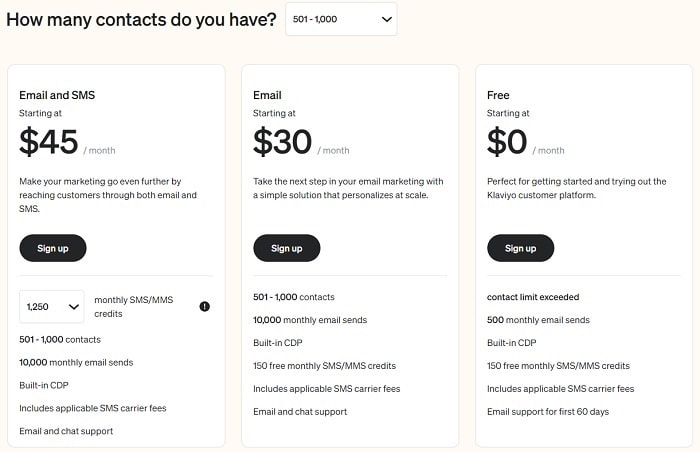Click the "Email and SMS" plan title

58,95
